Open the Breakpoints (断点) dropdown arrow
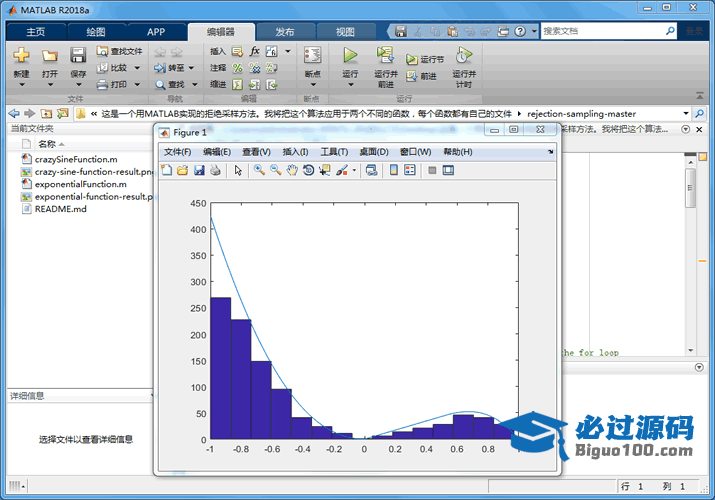This screenshot has width=715, height=500. pyautogui.click(x=313, y=85)
